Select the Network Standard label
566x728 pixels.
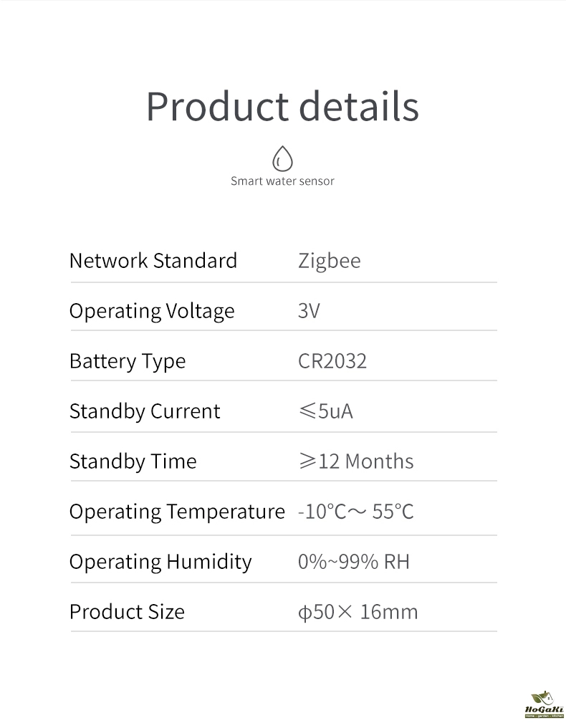[x=153, y=260]
